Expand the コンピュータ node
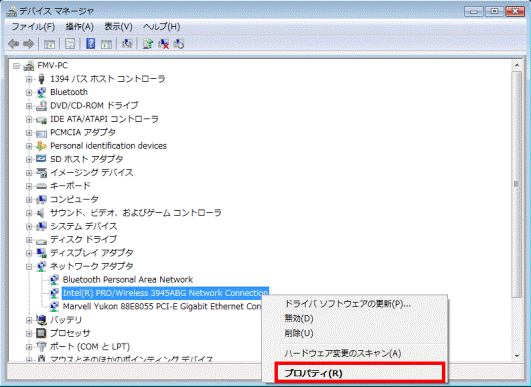 coord(29,199)
